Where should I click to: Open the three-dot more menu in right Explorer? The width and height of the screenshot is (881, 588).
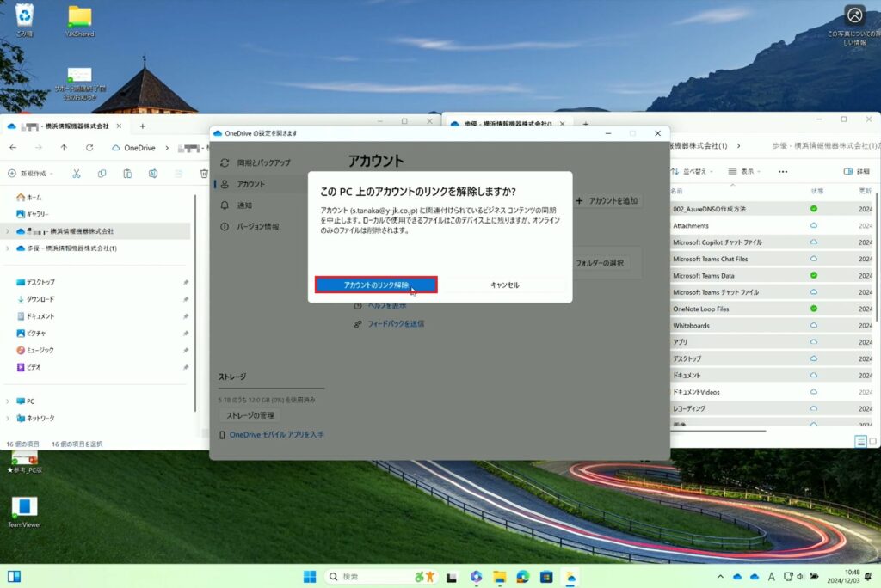pos(783,171)
